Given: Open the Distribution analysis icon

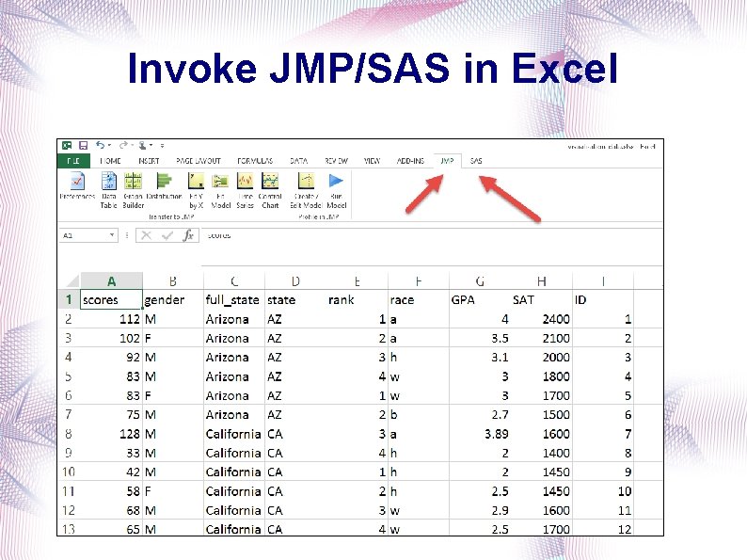Looking at the screenshot, I should tap(164, 186).
